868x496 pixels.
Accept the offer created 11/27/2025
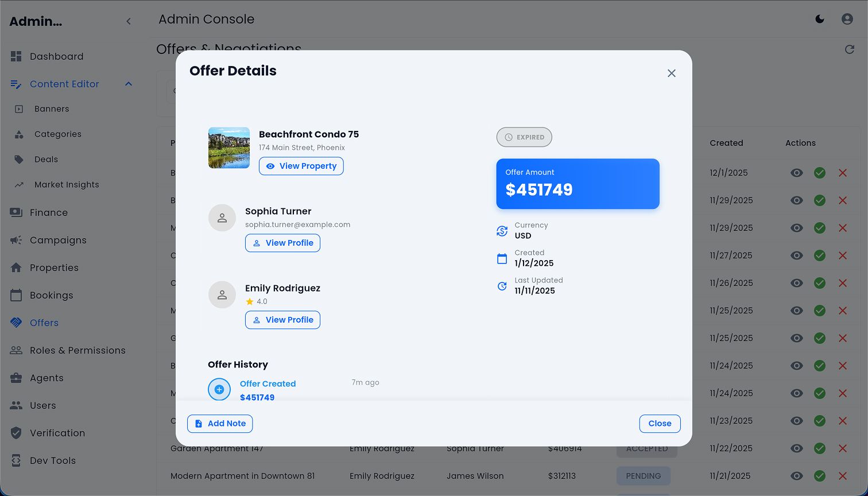coord(820,255)
